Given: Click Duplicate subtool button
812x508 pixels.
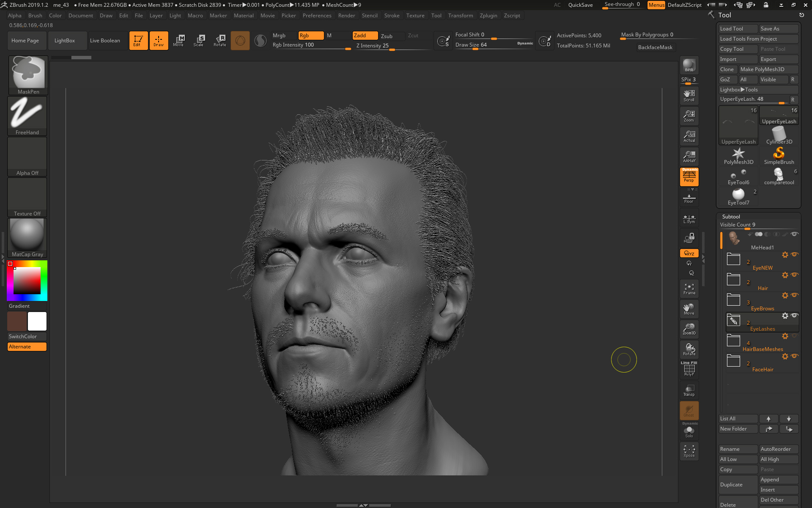Looking at the screenshot, I should (738, 485).
